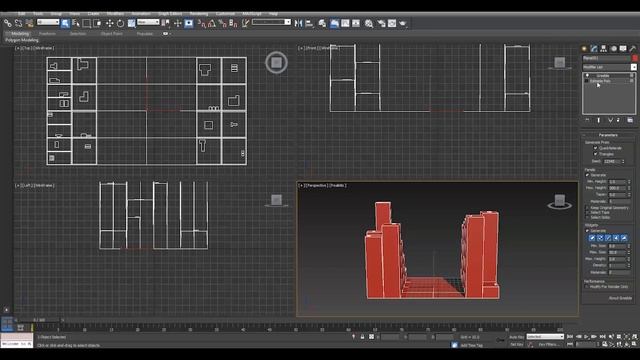The width and height of the screenshot is (640, 360).
Task: Switch to the Modeling ribbon tab
Action: (x=20, y=34)
